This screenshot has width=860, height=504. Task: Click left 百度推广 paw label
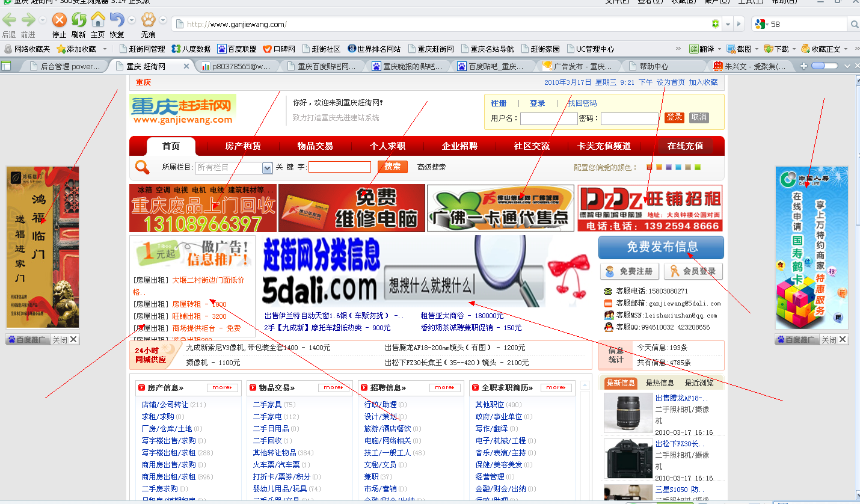pyautogui.click(x=28, y=340)
